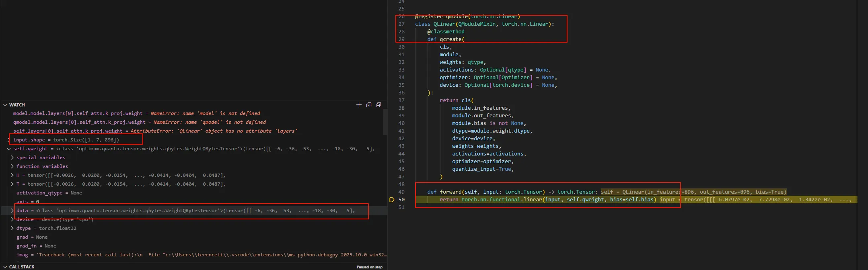
Task: Click the 'class QLinear' definition text
Action: 485,24
